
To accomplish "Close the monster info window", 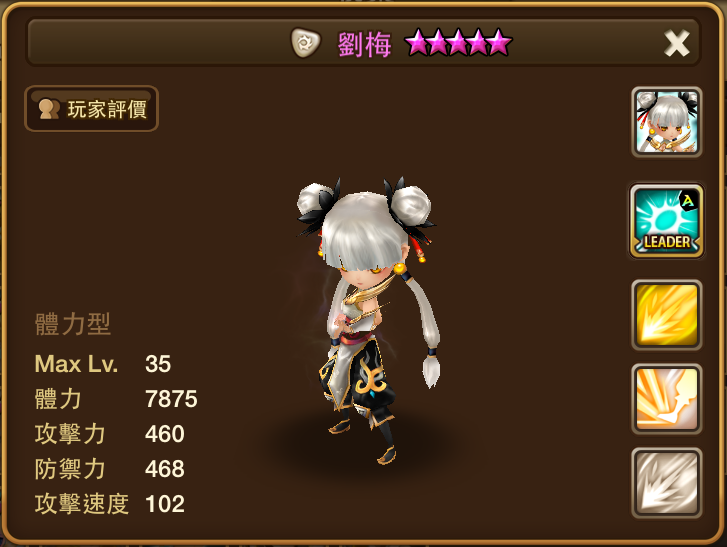I will coord(676,44).
